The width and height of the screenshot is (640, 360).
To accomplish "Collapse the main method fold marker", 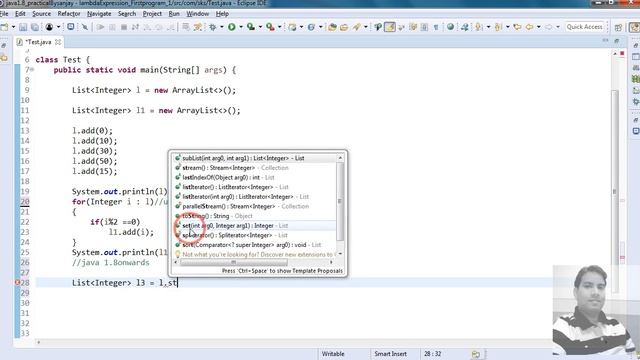I will pos(32,70).
